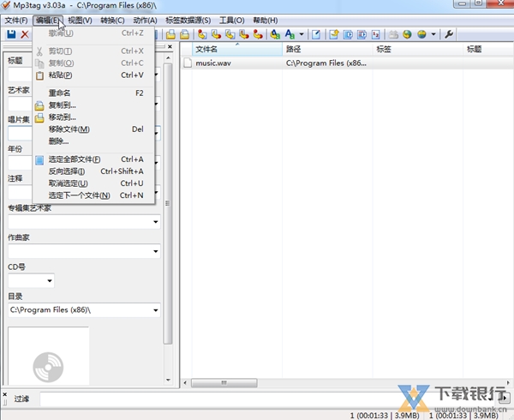The height and width of the screenshot is (420, 514).
Task: Open the 帮助(H) menu
Action: click(266, 21)
